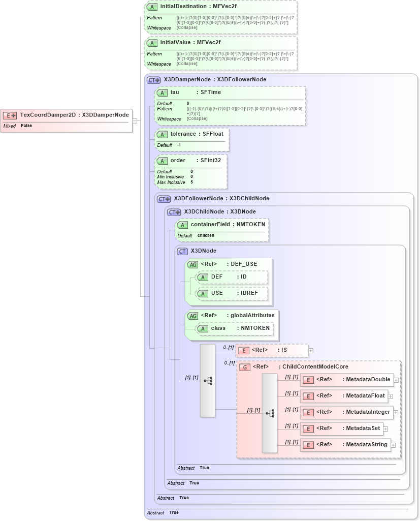
Task: Click the A icon beside tau attribute
Action: click(x=162, y=93)
